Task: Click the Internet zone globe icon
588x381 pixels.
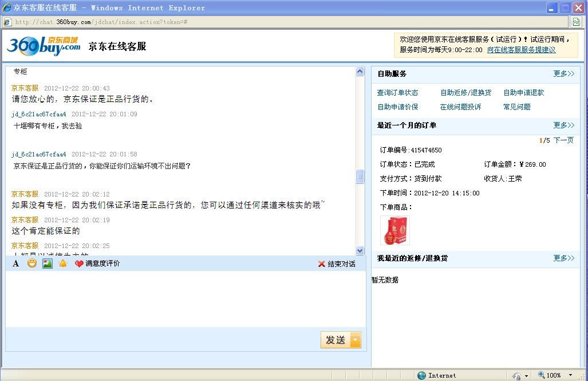Action: [x=422, y=375]
